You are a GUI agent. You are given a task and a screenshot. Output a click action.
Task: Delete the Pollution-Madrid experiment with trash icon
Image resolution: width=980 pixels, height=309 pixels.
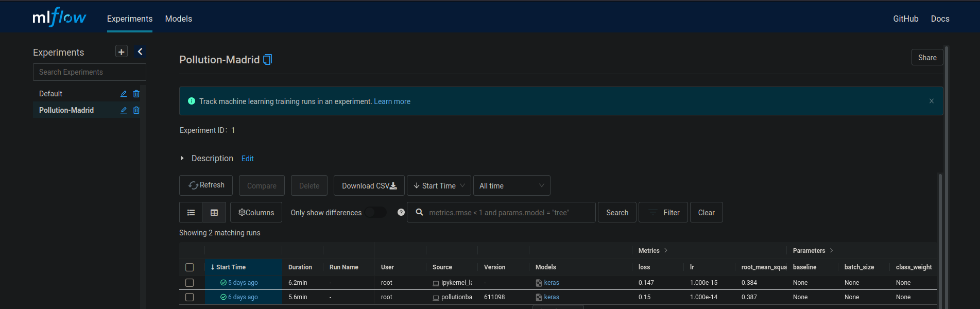(x=136, y=110)
